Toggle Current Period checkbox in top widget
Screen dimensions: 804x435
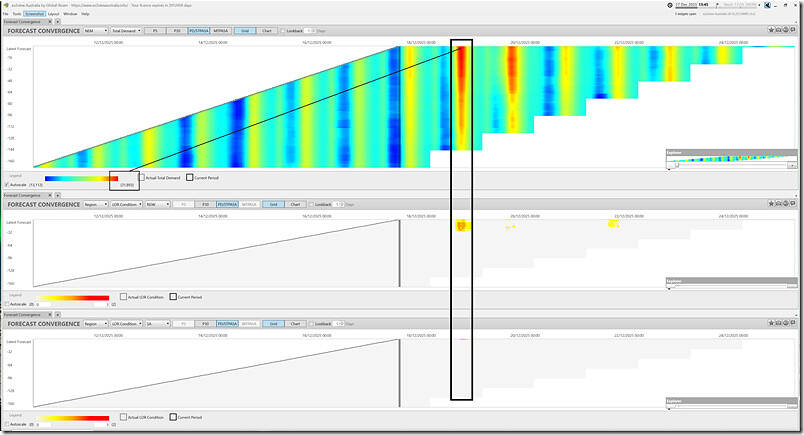[189, 177]
